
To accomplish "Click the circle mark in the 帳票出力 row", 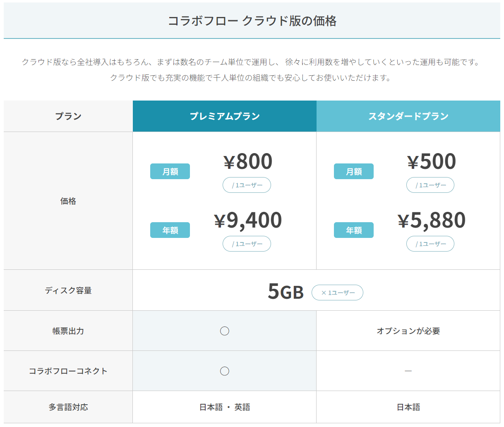I will 225,331.
